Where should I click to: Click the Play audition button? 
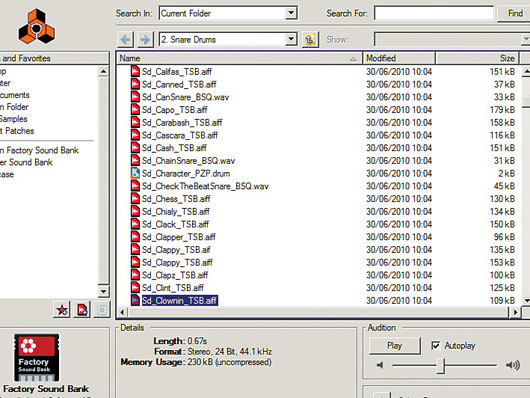pyautogui.click(x=394, y=346)
